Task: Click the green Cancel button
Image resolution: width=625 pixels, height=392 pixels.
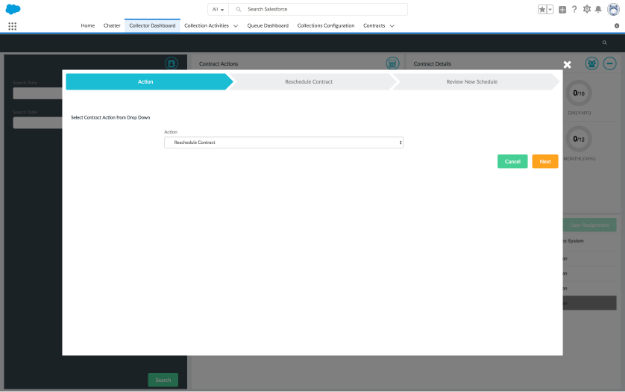Action: coord(512,162)
